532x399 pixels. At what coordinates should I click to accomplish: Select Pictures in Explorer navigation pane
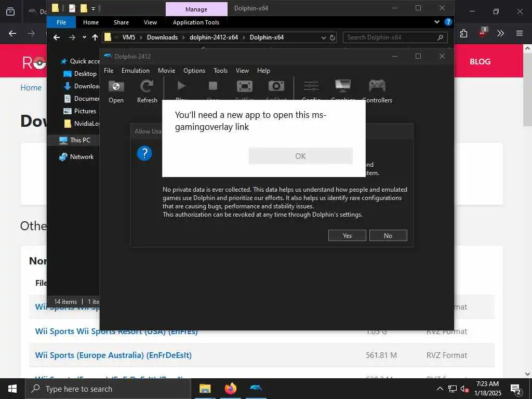point(85,111)
